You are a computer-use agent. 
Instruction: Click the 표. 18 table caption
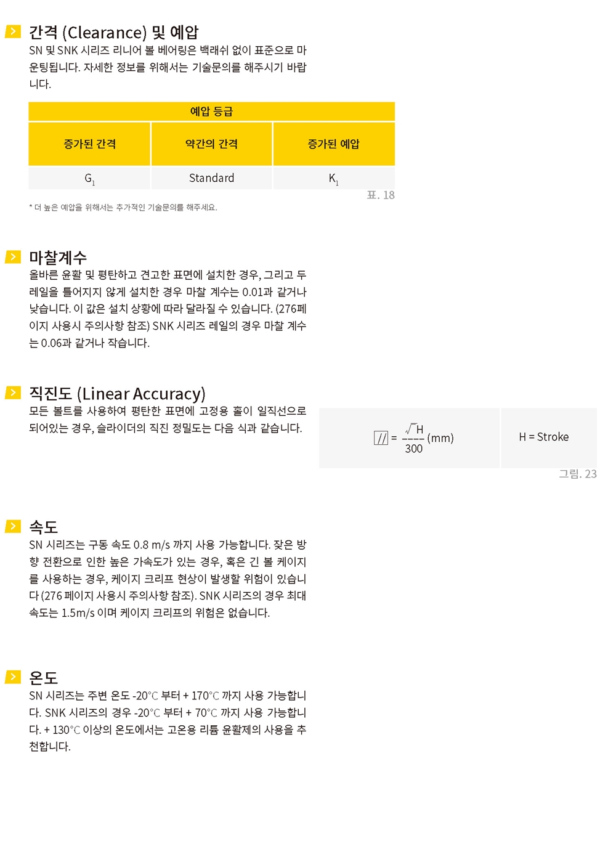[381, 195]
